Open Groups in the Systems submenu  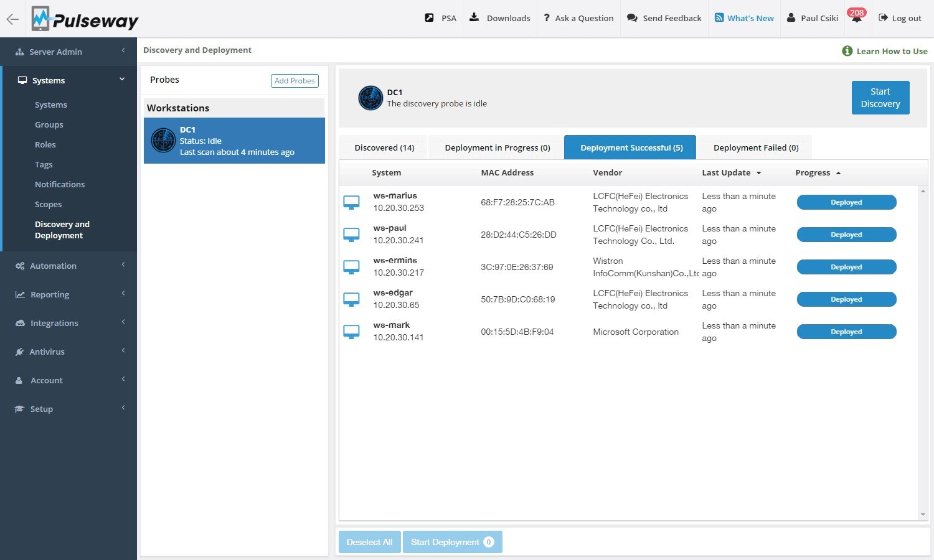(49, 124)
